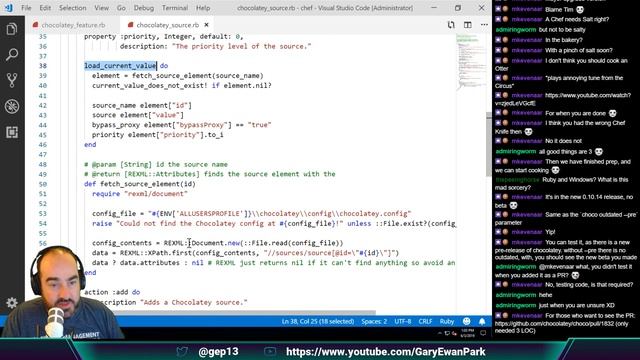Open the Debug menu

coord(144,8)
